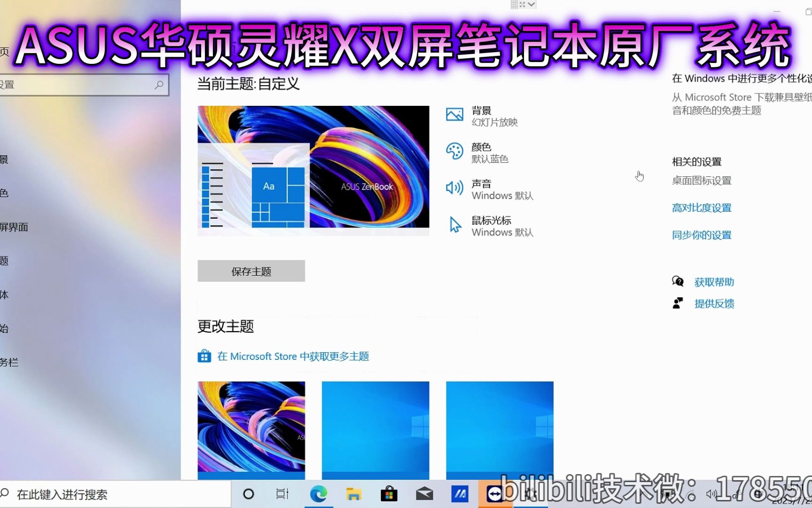Image resolution: width=812 pixels, height=508 pixels.
Task: Click the 提供反馈 link
Action: (x=714, y=303)
